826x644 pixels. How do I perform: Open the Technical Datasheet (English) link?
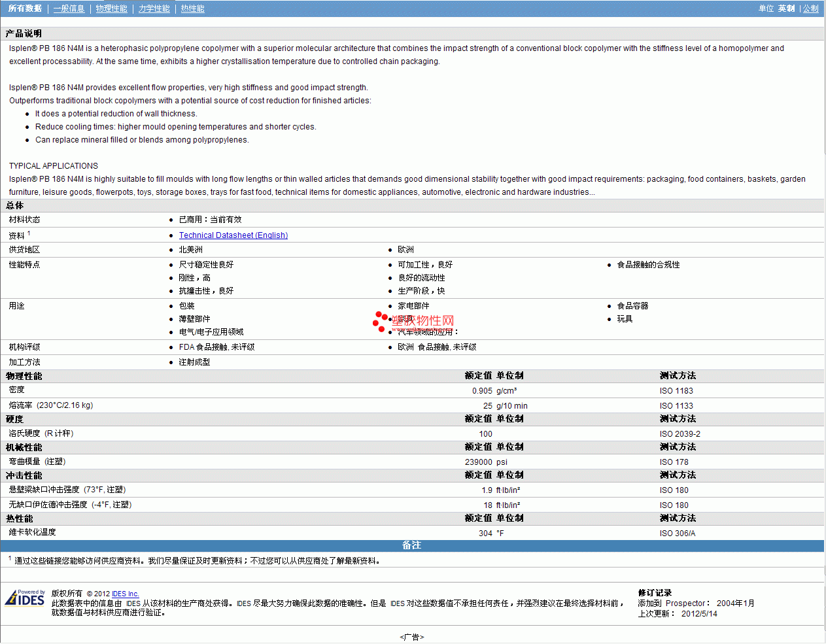point(233,235)
